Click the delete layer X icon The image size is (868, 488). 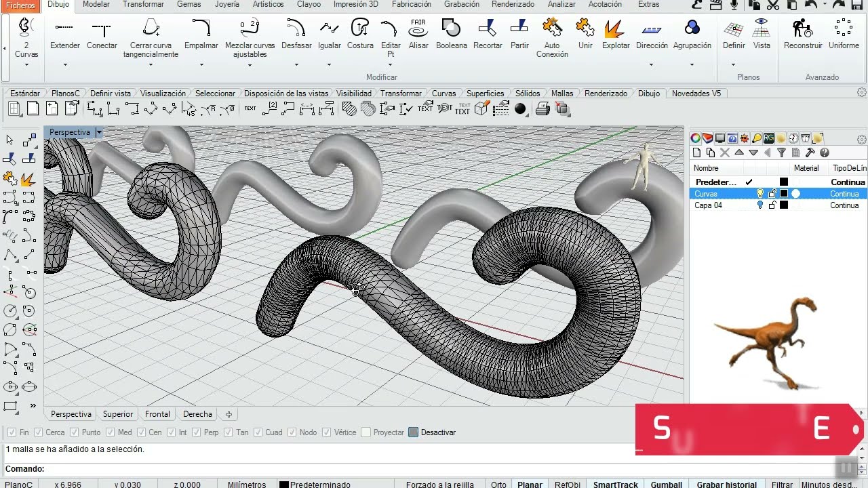tap(724, 153)
